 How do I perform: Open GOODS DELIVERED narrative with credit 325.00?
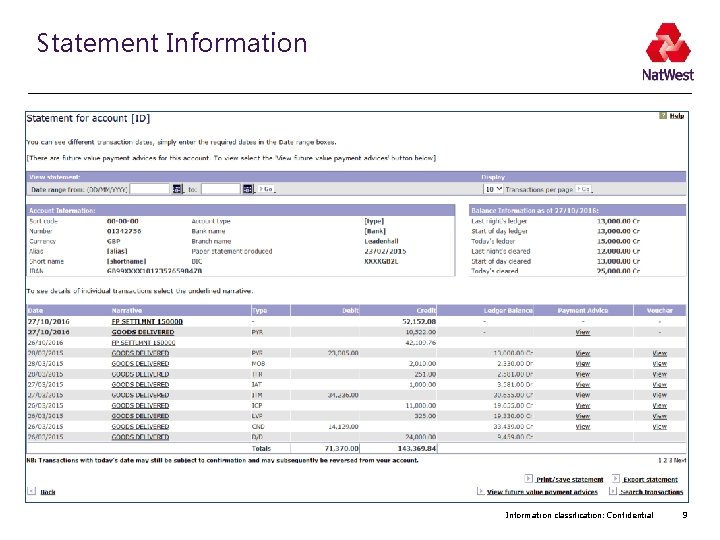[x=141, y=416]
